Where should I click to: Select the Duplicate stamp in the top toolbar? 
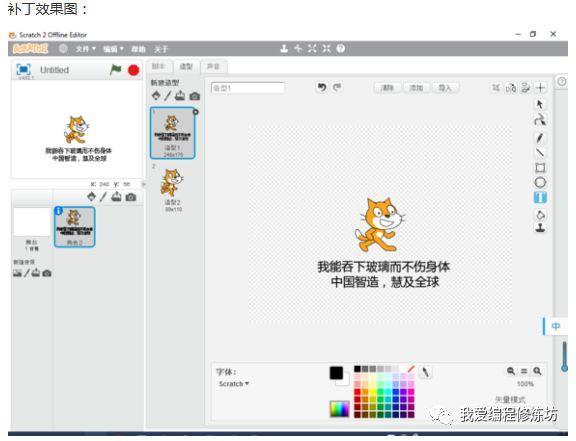[x=284, y=49]
